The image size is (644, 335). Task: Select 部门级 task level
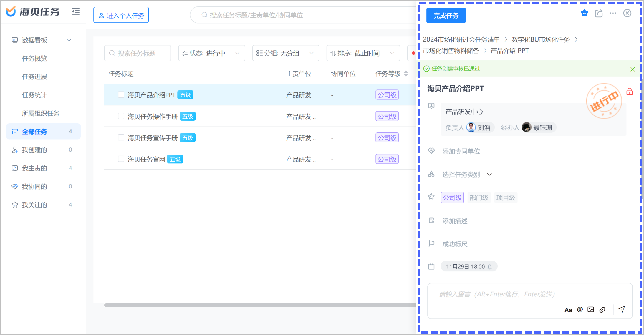(479, 198)
